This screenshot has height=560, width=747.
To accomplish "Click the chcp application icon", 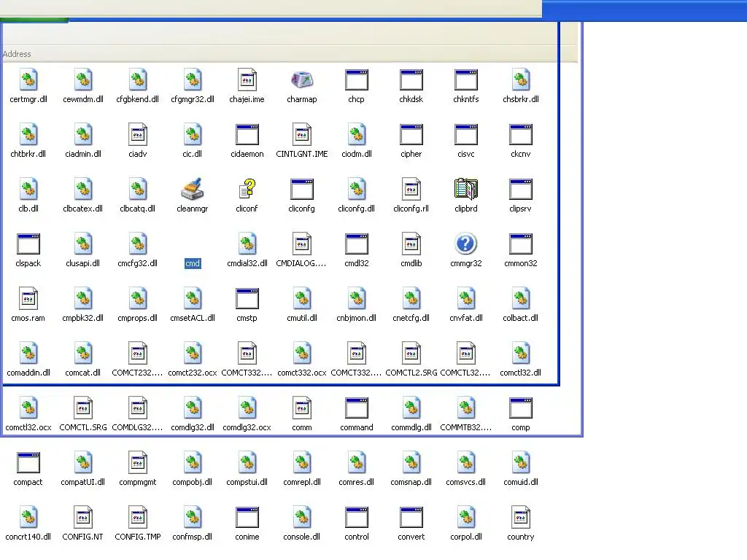I will pyautogui.click(x=356, y=79).
